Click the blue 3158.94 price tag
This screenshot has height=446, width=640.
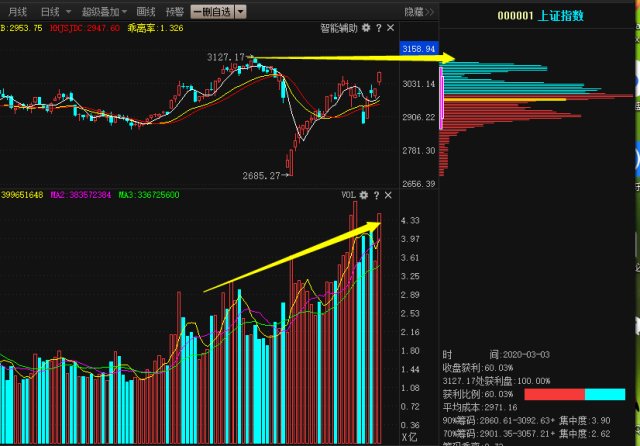(419, 49)
